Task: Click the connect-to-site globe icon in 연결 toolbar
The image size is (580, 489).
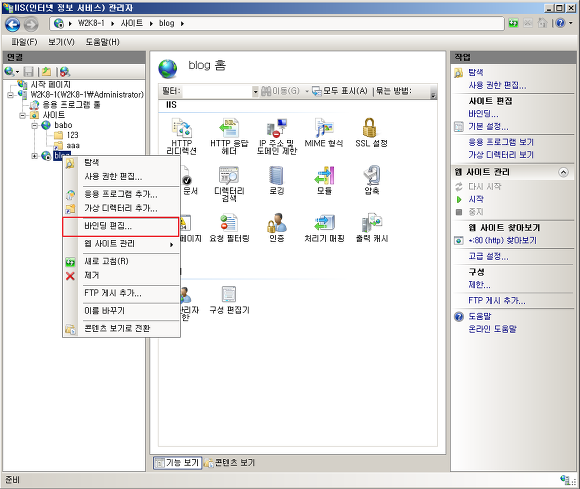Action: (65, 71)
